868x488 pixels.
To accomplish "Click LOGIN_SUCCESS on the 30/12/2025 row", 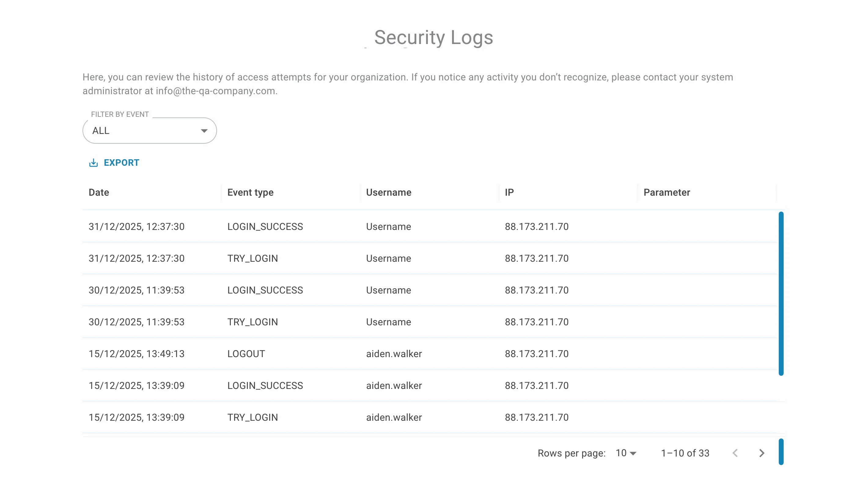I will (265, 290).
